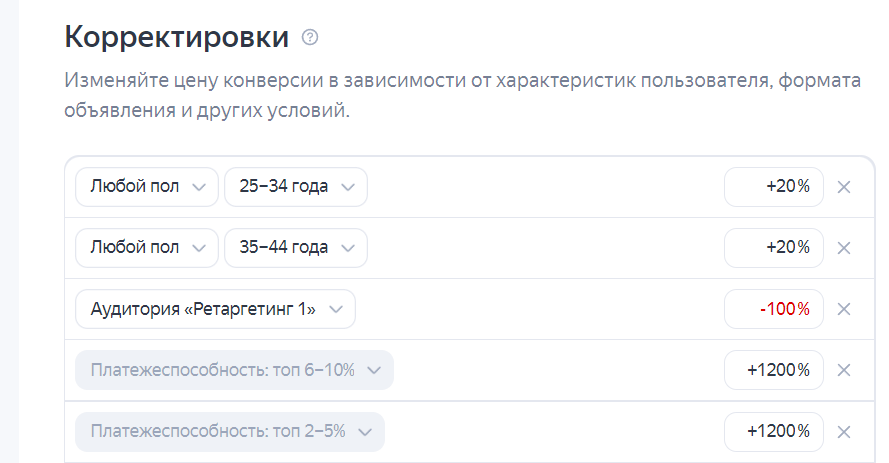Edit the +20% value for 35–44 года

(x=774, y=248)
